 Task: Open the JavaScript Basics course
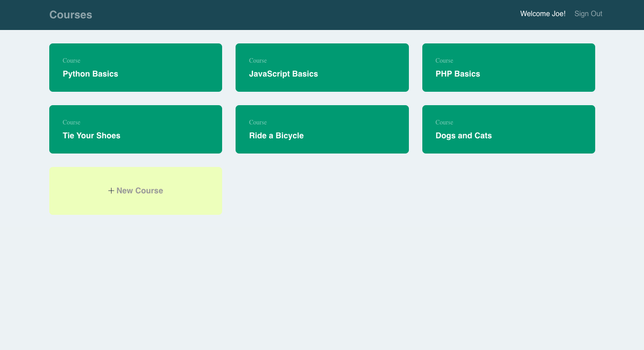[x=322, y=68]
